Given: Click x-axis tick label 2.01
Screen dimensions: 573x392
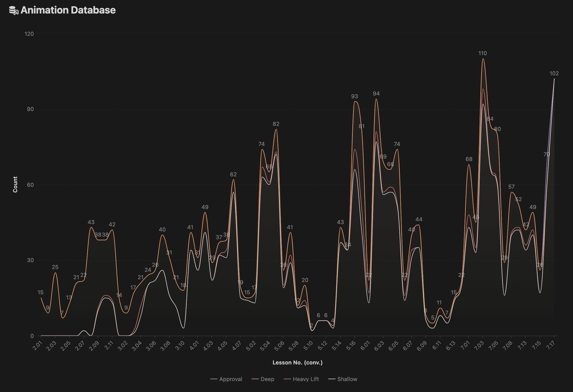Looking at the screenshot, I should tap(38, 346).
